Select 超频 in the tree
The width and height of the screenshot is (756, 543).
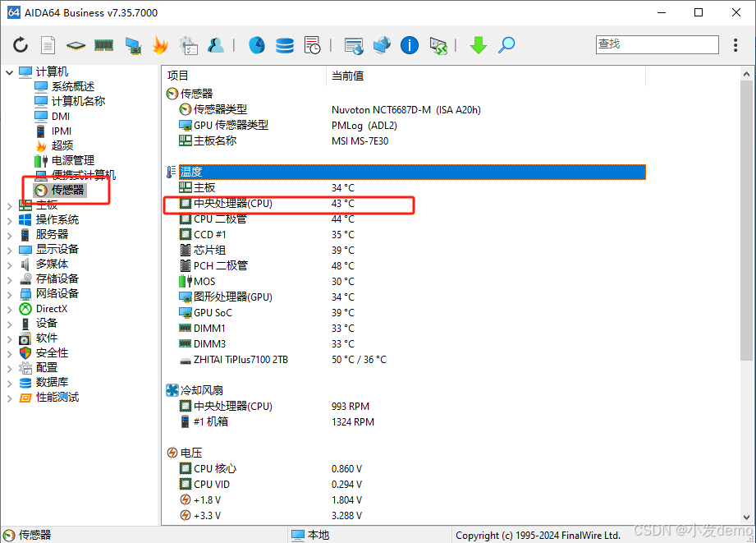pyautogui.click(x=62, y=145)
